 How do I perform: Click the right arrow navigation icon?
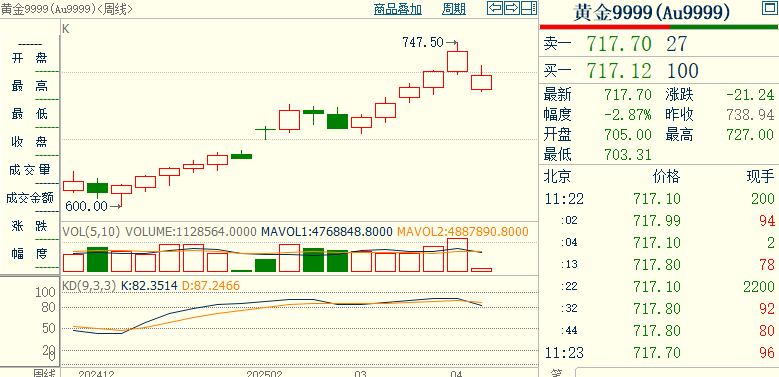[x=512, y=8]
